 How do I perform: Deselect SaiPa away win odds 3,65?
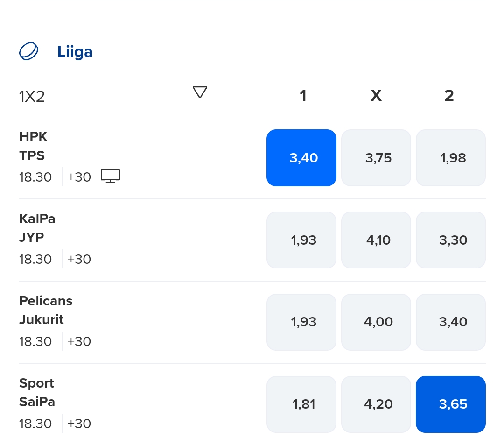(x=451, y=404)
